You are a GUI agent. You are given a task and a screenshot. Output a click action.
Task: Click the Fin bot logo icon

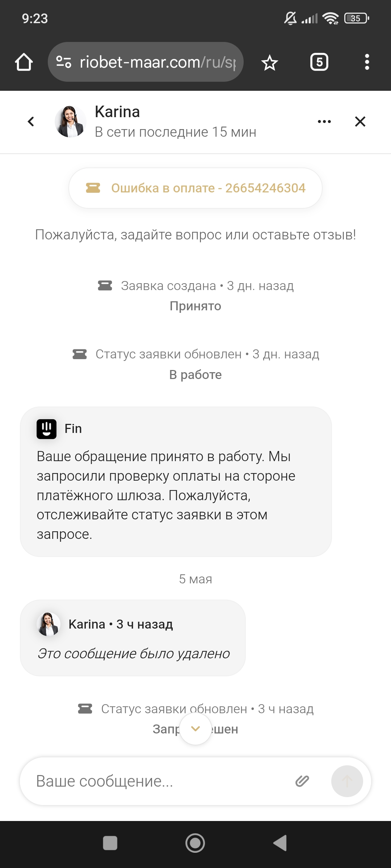[46, 429]
